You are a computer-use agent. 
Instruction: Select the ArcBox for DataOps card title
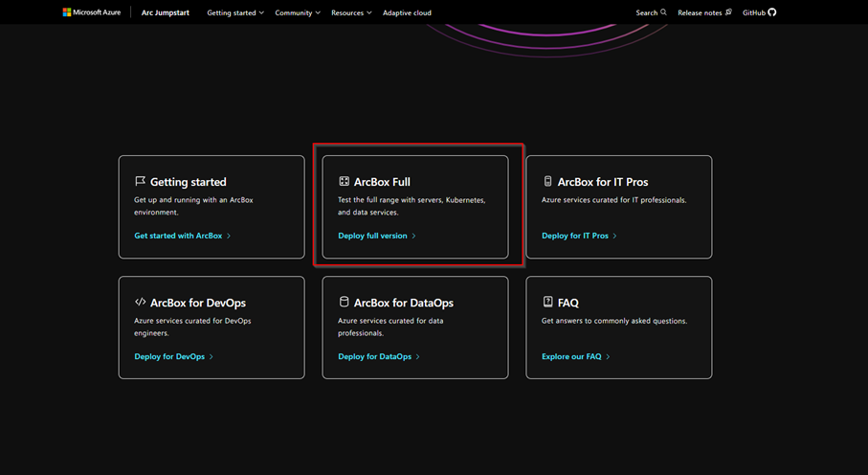click(x=403, y=303)
